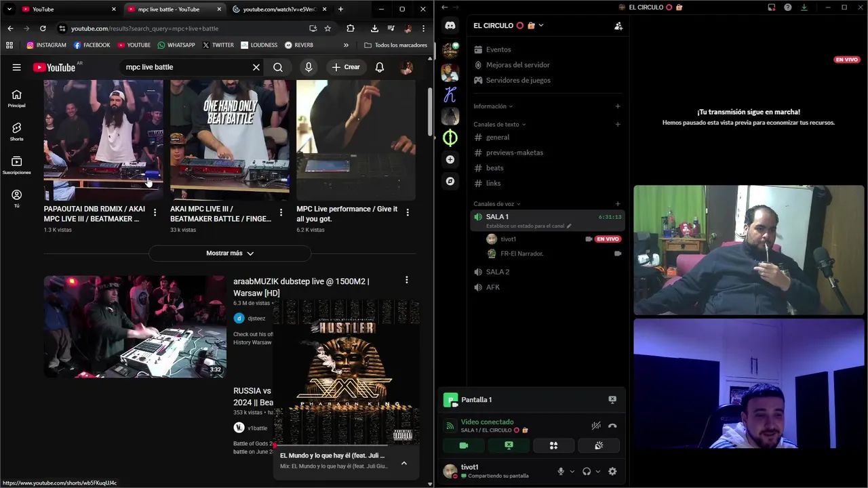Open the v1battle channel link
Screen dimensions: 868x488
tap(257, 428)
